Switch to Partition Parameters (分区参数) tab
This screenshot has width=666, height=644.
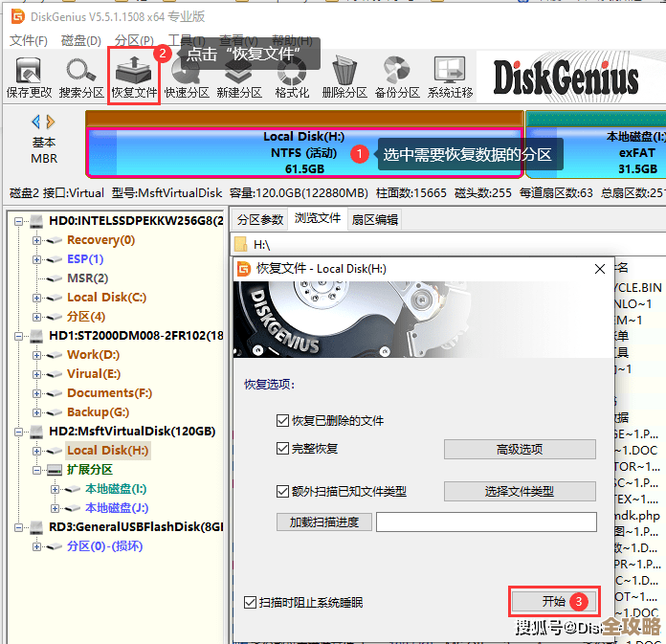[260, 220]
